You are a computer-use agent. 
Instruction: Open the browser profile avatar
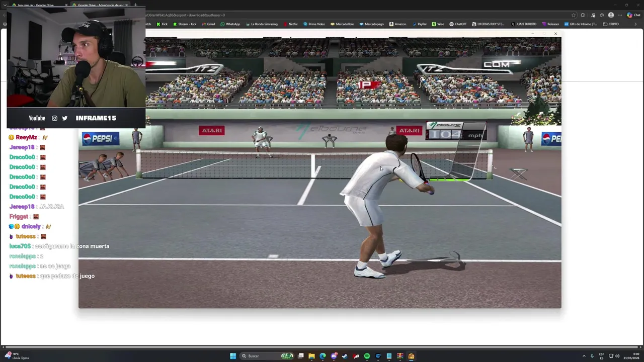(611, 15)
